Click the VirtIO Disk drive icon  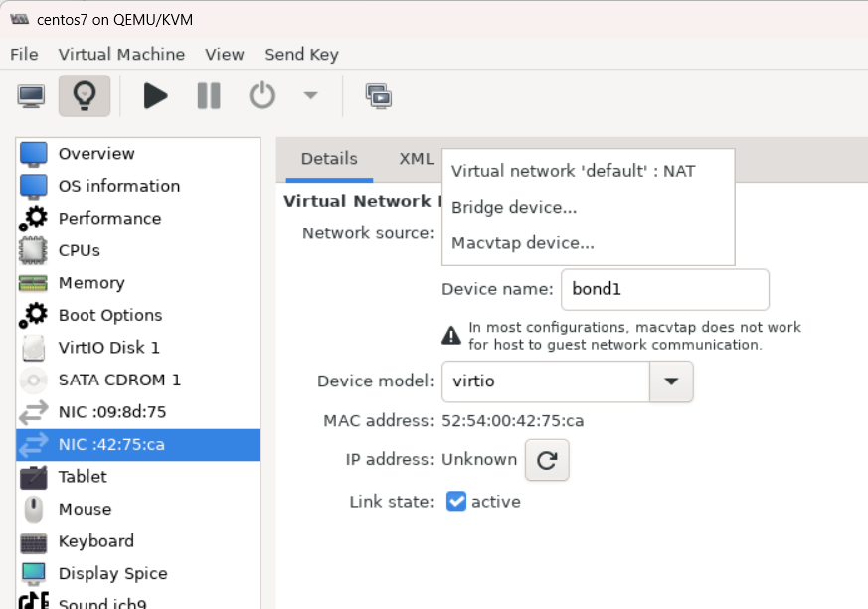(x=33, y=348)
